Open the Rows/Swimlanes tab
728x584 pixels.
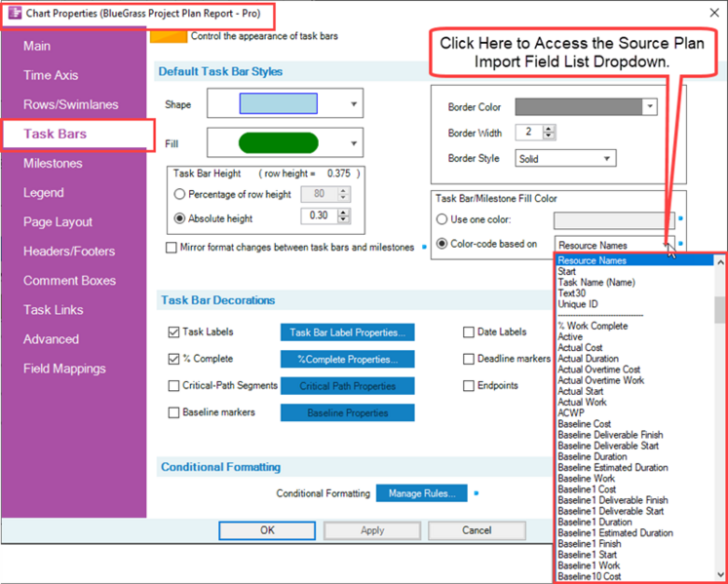pyautogui.click(x=71, y=104)
